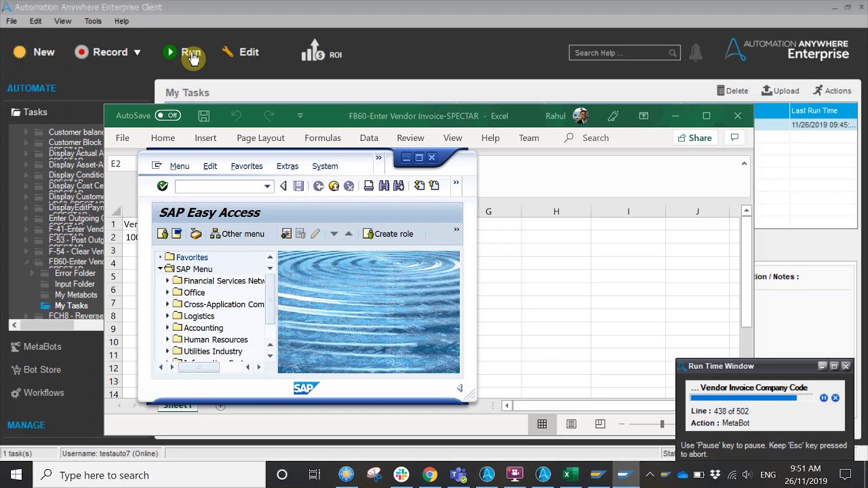Open Workflows in the left sidebar
This screenshot has width=868, height=488.
tap(37, 392)
